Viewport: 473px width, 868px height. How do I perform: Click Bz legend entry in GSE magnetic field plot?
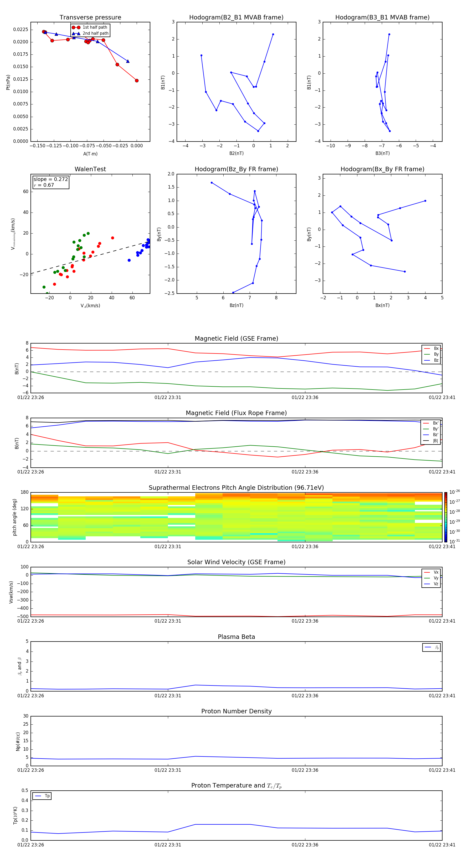coord(431,360)
